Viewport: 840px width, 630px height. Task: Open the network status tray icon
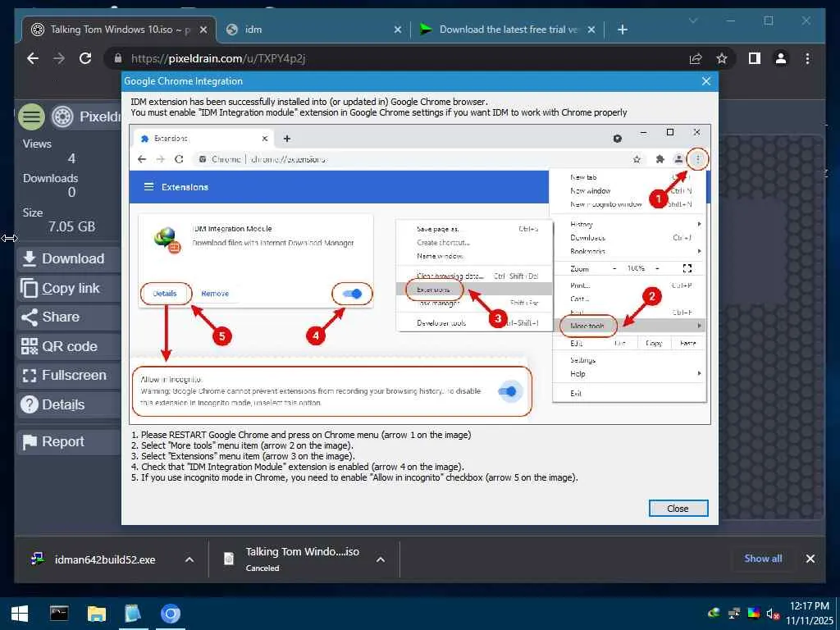(x=734, y=613)
